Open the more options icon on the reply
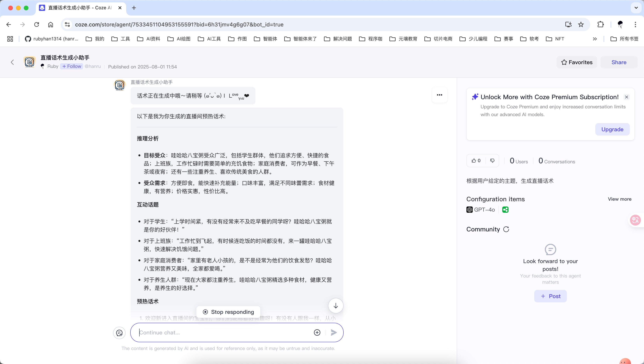Viewport: 644px width, 364px height. pos(440,95)
